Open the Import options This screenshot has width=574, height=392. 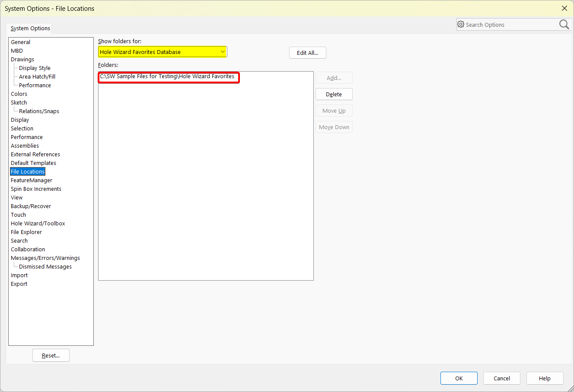pos(19,275)
